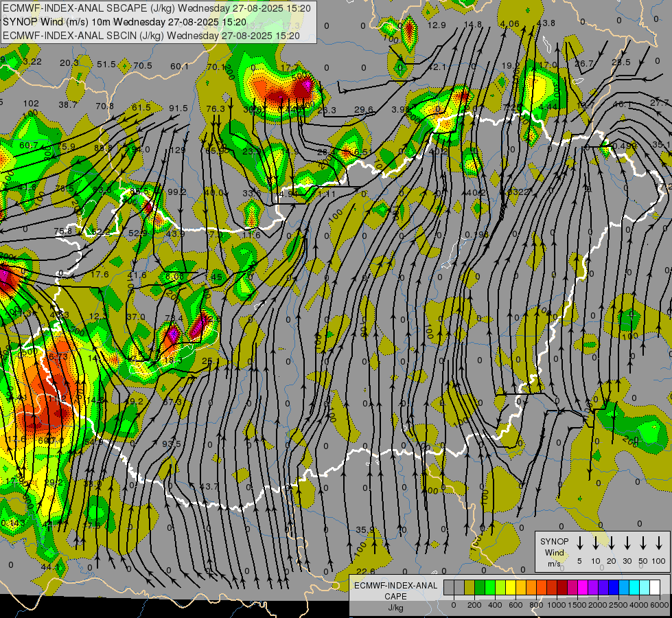The image size is (672, 618).
Task: Click the 100 m/s wind arrow in the legend
Action: [x=659, y=543]
